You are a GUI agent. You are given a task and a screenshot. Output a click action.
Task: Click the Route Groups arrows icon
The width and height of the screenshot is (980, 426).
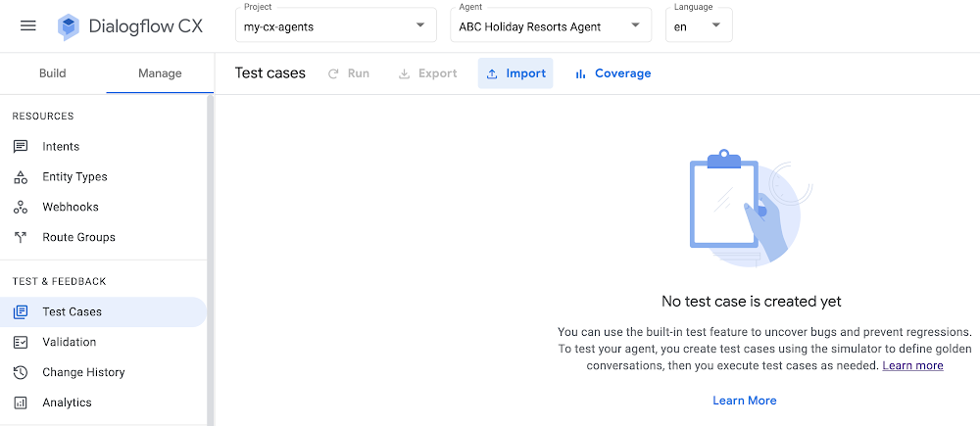21,237
